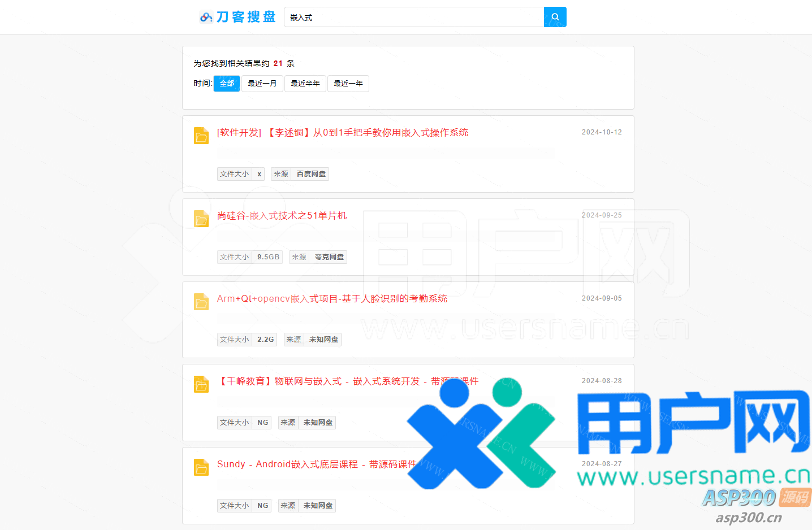Click folder icon beside 李述铜 result
Viewport: 812px width, 530px height.
point(201,136)
